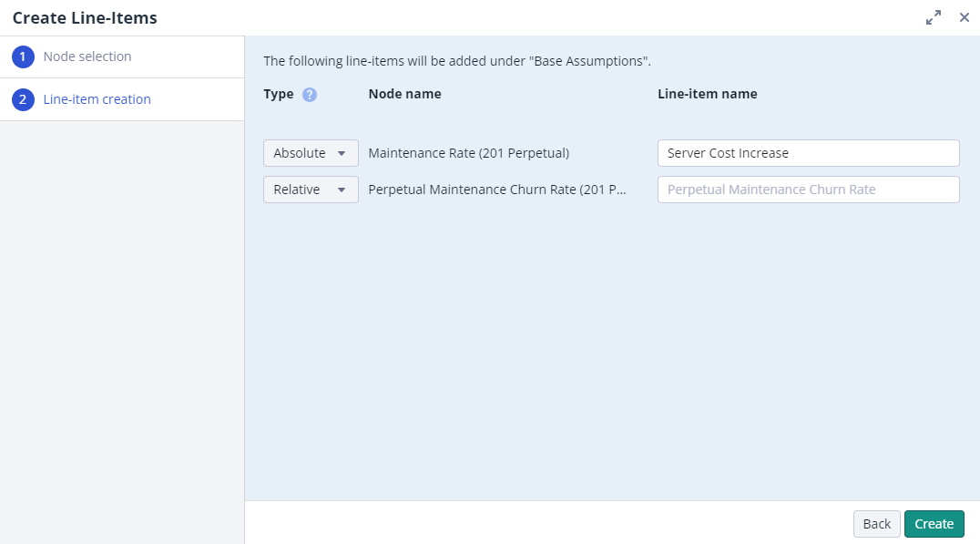980x544 pixels.
Task: Click the Line-item name column header
Action: point(707,94)
